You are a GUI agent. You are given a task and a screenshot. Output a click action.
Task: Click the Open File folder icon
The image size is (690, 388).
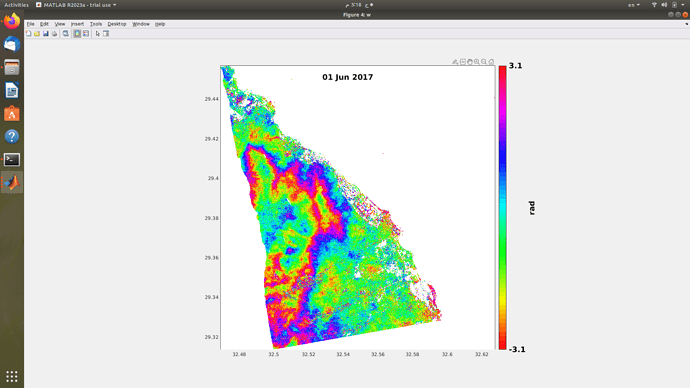pyautogui.click(x=37, y=34)
